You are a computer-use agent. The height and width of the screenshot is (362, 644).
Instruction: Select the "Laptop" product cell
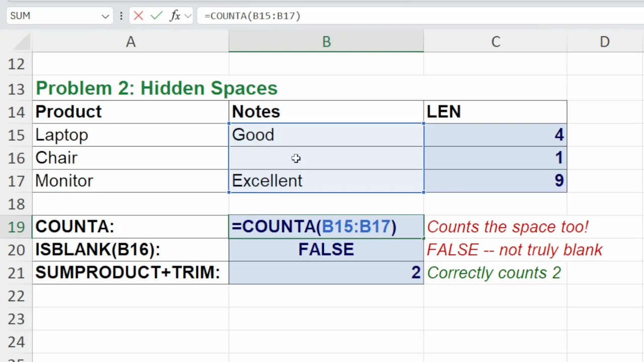click(130, 135)
